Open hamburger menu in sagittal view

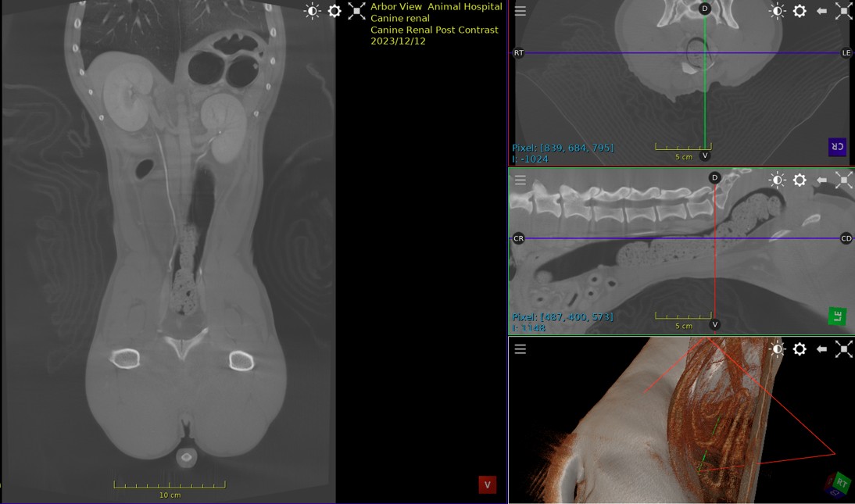click(521, 180)
